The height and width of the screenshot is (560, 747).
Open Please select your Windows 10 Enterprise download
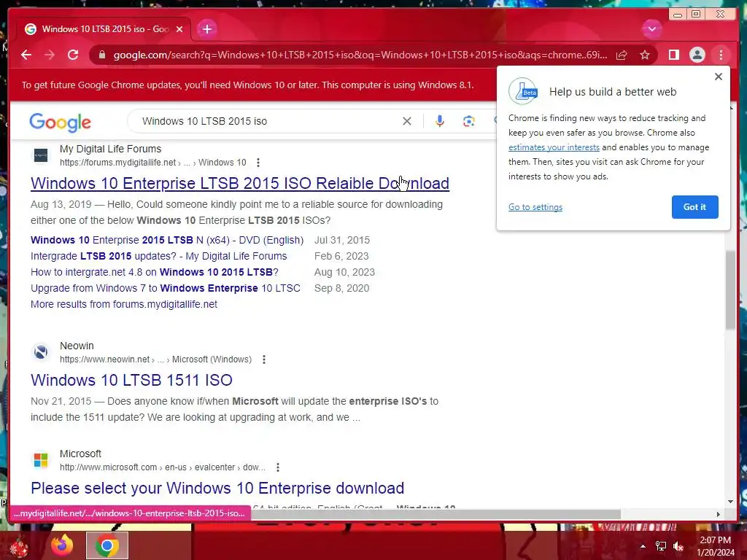click(x=217, y=488)
